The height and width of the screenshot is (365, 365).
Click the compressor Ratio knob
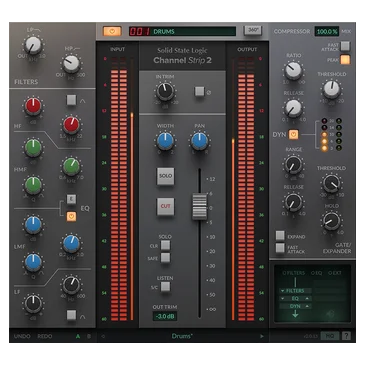pos(293,70)
